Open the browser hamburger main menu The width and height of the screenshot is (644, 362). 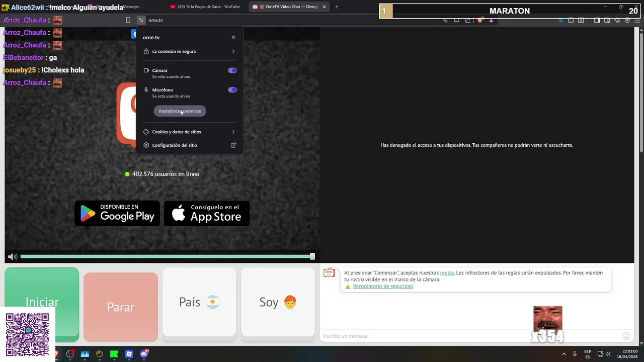pyautogui.click(x=637, y=20)
